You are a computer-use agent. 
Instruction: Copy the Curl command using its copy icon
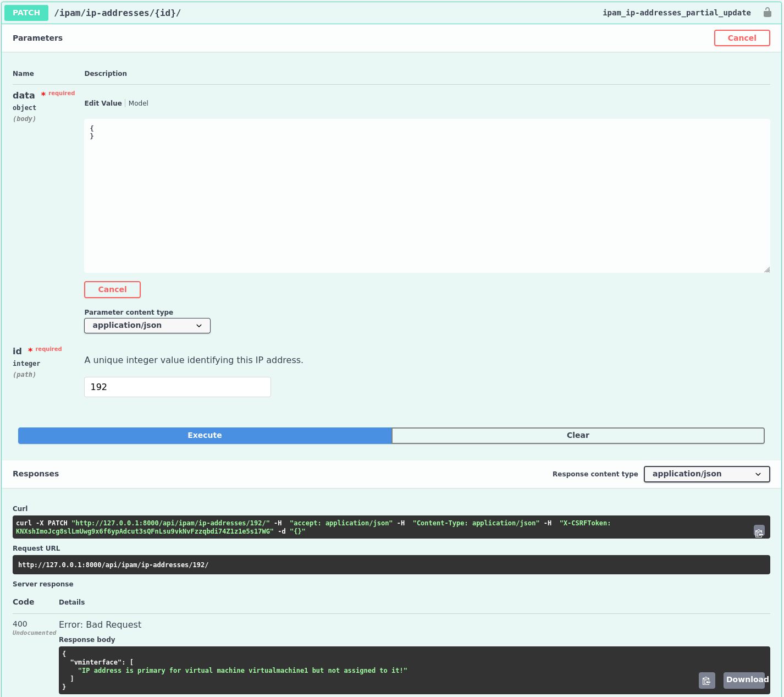click(x=759, y=531)
